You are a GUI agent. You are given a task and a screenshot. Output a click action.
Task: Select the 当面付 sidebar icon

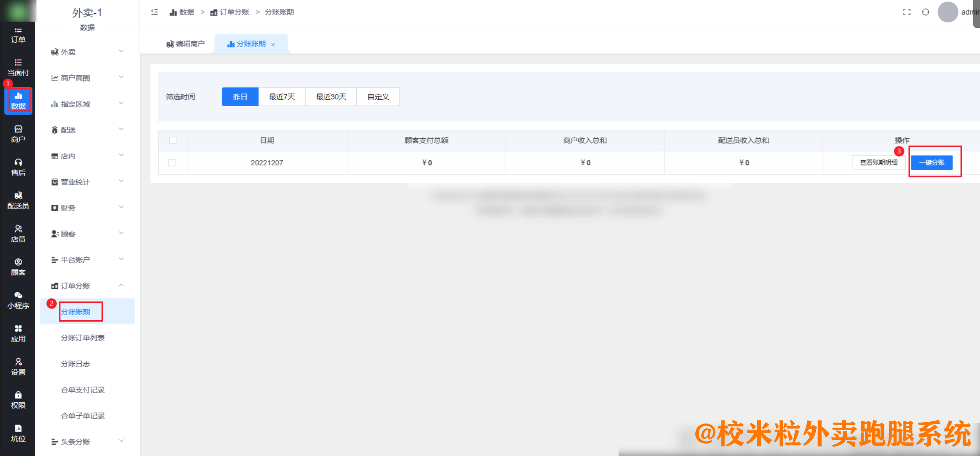coord(18,67)
